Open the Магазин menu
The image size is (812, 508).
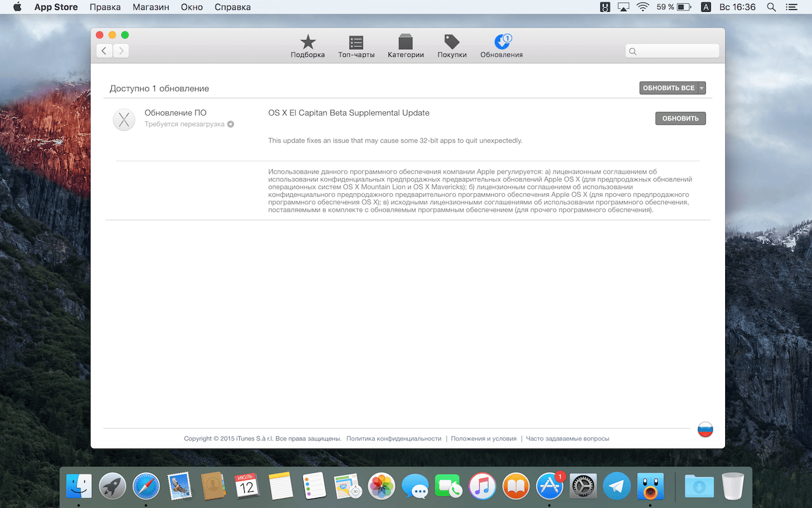point(151,7)
